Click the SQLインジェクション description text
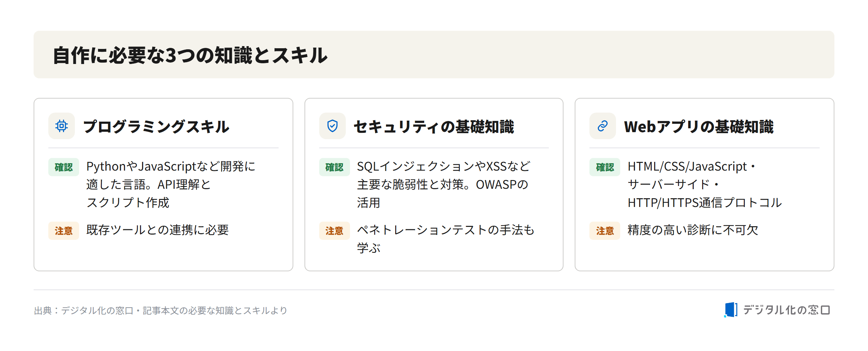 tap(443, 184)
